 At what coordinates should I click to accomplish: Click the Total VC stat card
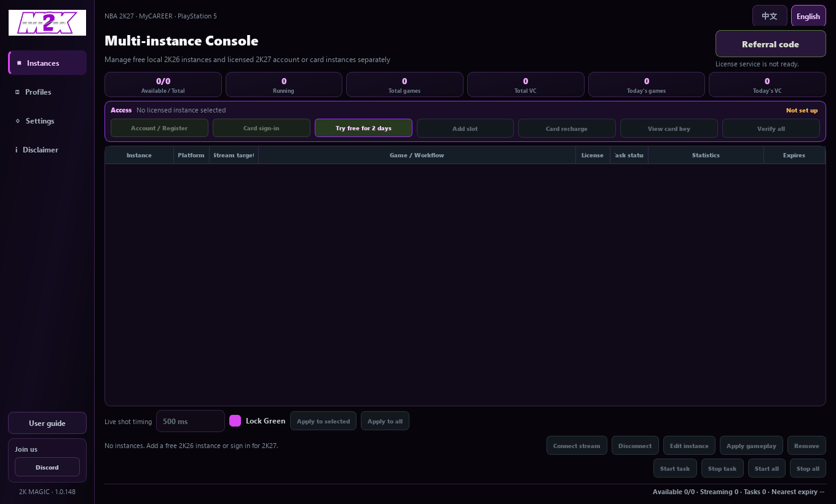click(x=526, y=85)
